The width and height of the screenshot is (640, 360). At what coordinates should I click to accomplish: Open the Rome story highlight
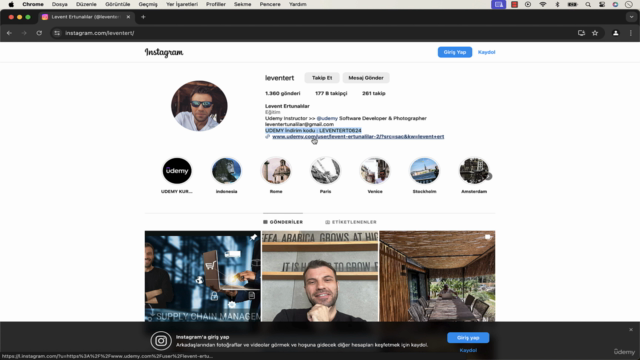coord(276,171)
